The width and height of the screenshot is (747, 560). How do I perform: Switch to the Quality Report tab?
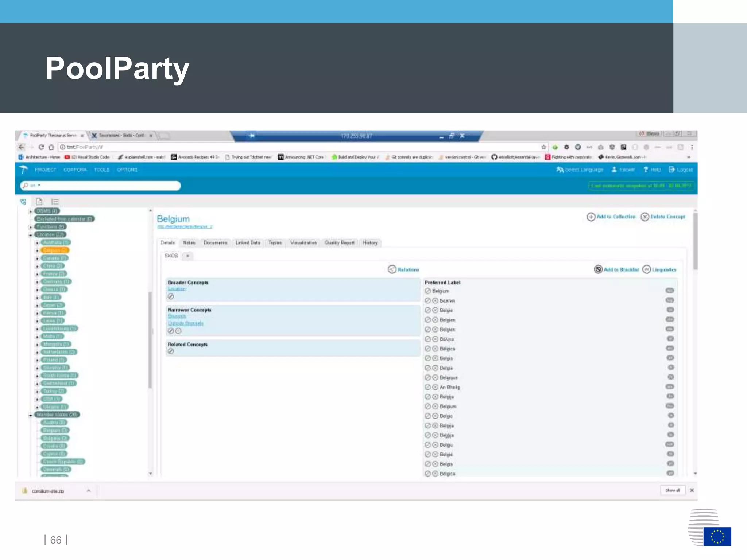(339, 243)
